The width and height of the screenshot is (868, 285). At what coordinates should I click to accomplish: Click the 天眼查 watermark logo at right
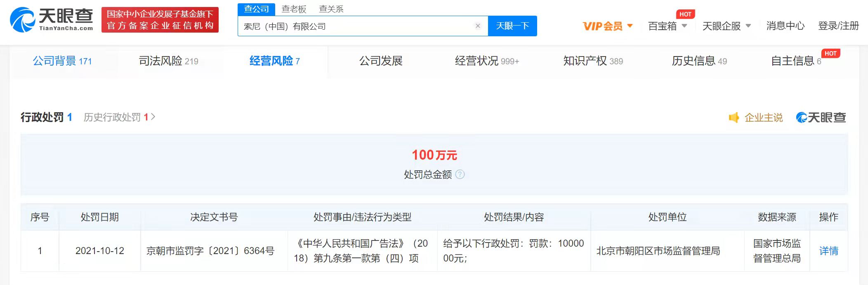point(821,118)
